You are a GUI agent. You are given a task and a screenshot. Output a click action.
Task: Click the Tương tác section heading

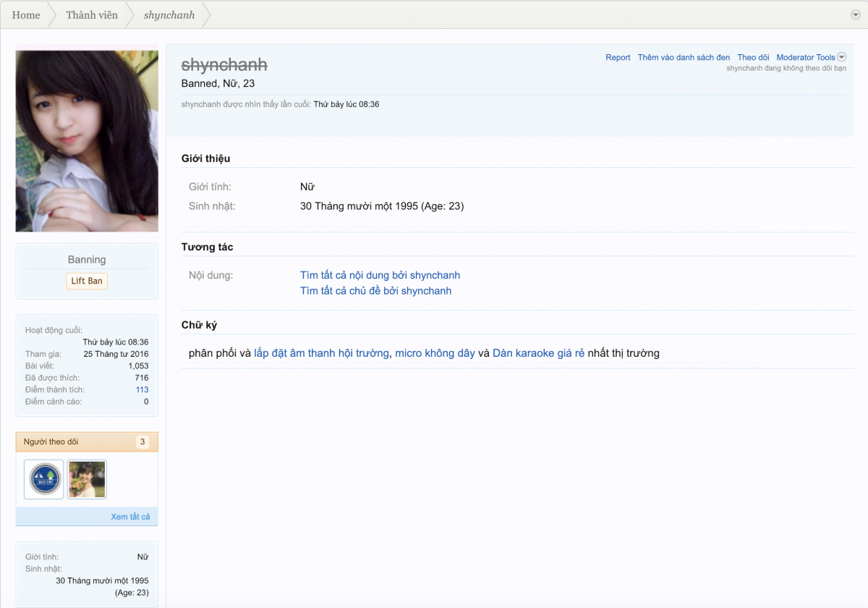point(207,247)
